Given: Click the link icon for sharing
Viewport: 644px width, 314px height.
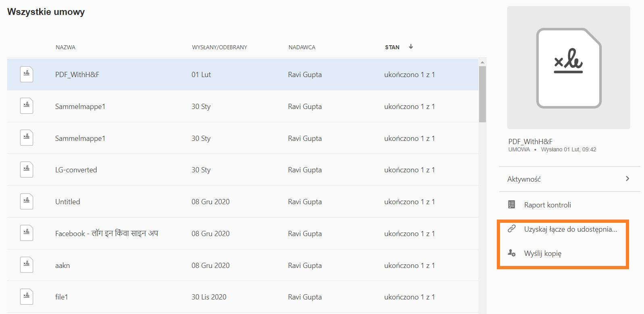Looking at the screenshot, I should pos(512,229).
